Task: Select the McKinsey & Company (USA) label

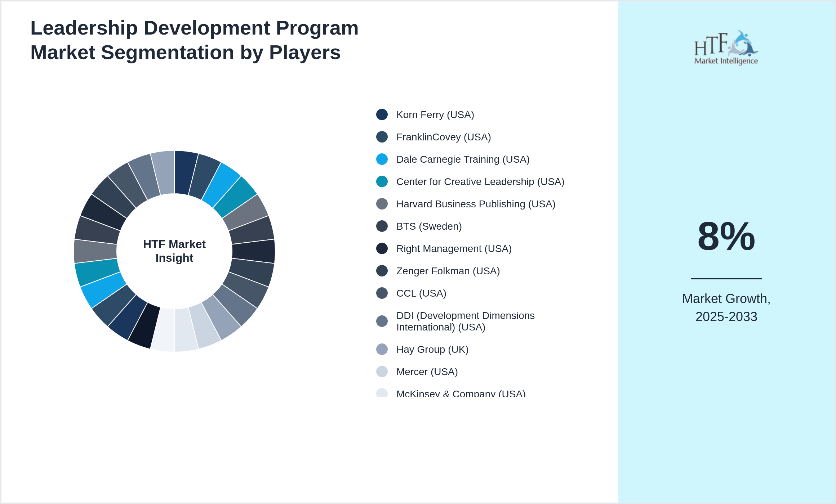Action: click(461, 393)
